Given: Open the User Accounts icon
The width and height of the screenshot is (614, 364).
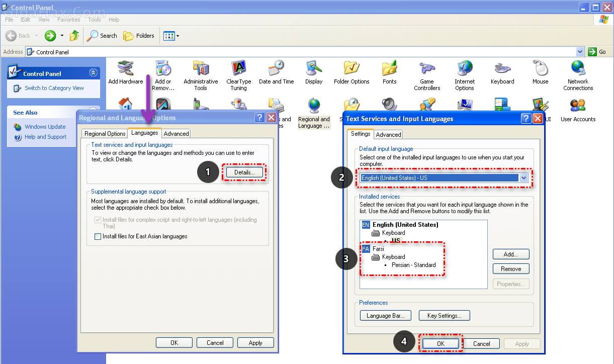Looking at the screenshot, I should point(578,108).
